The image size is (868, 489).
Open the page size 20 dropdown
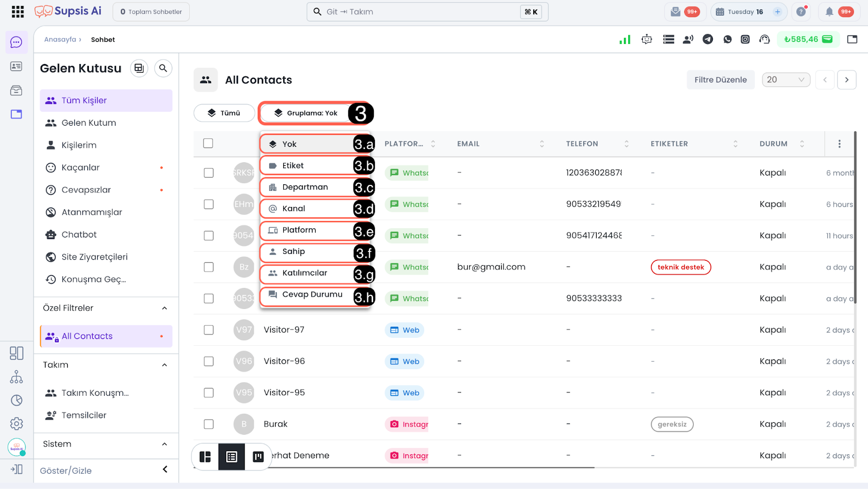pos(786,80)
